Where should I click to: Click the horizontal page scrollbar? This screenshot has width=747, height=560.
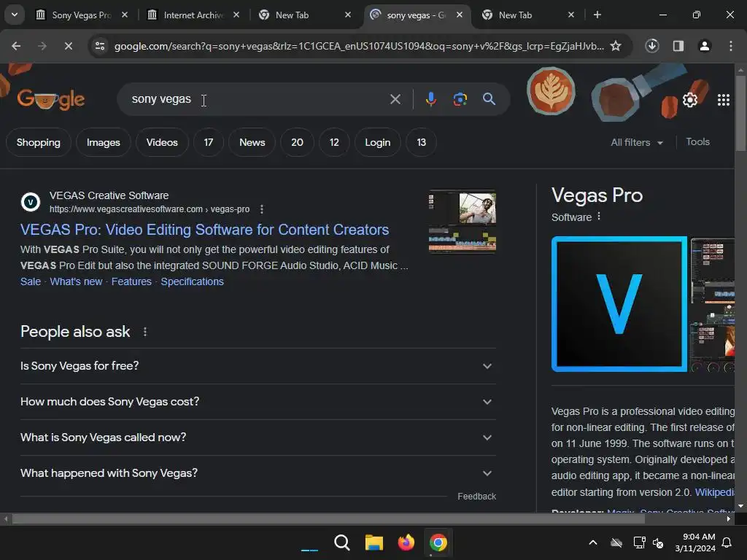pyautogui.click(x=328, y=519)
